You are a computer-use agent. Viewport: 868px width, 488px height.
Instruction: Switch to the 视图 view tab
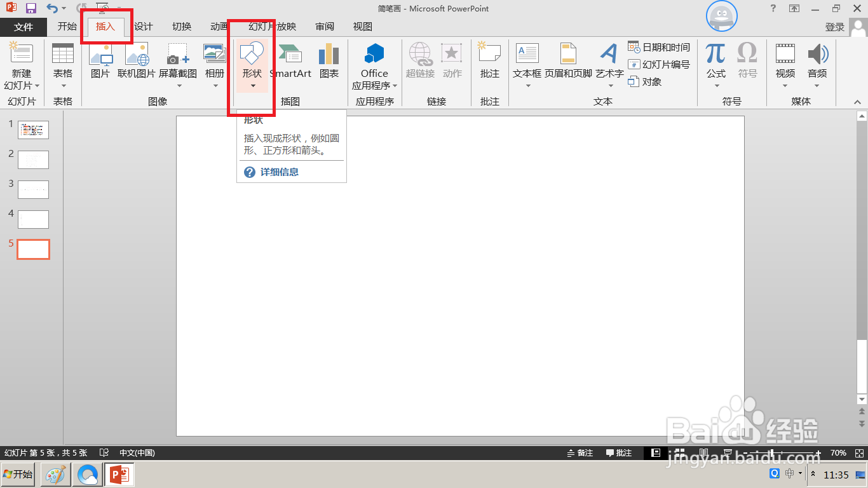point(363,27)
